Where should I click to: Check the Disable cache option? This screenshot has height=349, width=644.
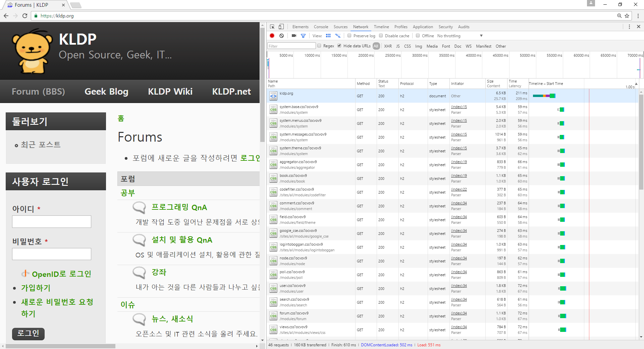[381, 36]
